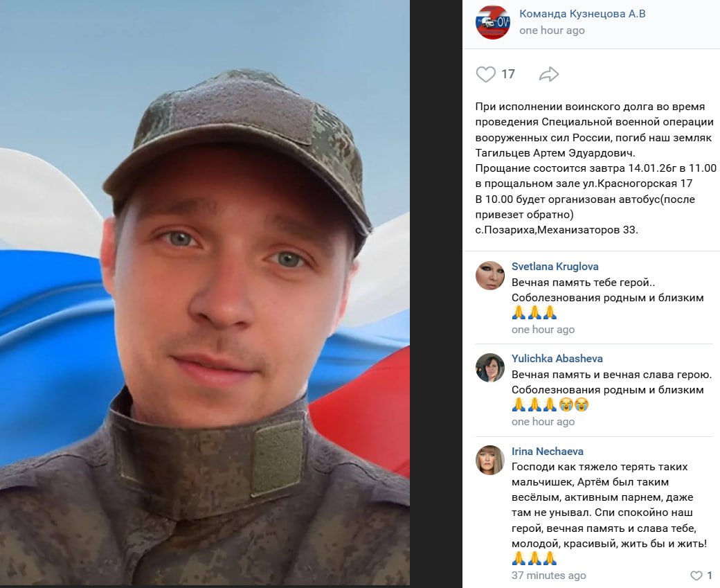Screen dimensions: 720x588
Task: Click Irina Nechaeva's comment text
Action: 609,513
